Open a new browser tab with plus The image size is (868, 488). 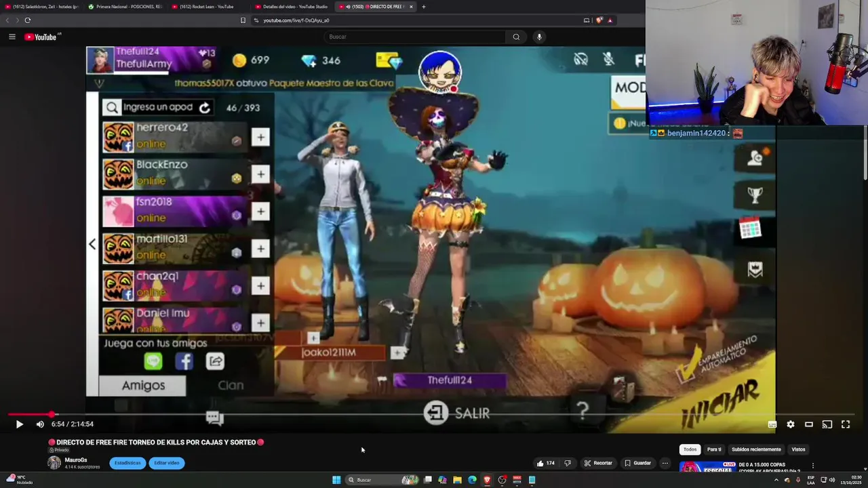tap(423, 7)
